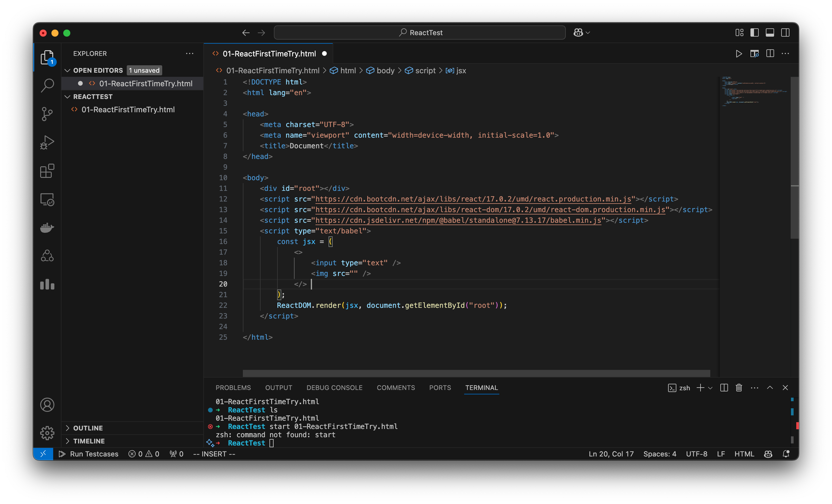Open the Extensions view
The height and width of the screenshot is (504, 832).
pos(47,171)
